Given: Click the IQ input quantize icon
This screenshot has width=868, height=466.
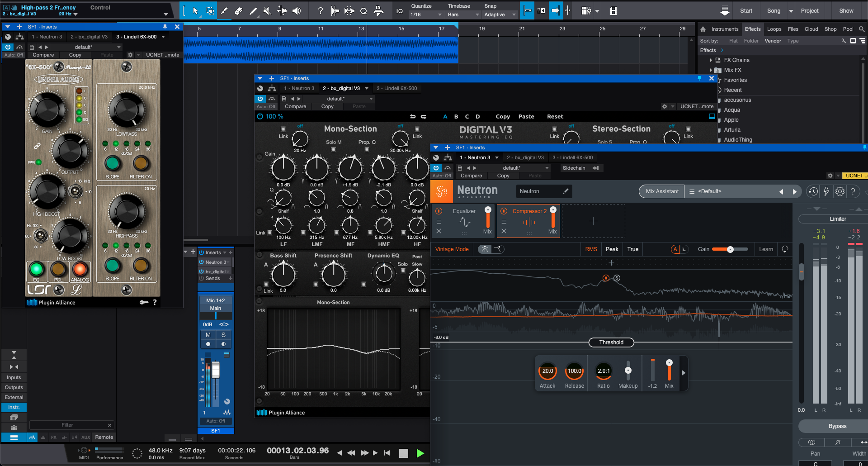Looking at the screenshot, I should [x=400, y=11].
